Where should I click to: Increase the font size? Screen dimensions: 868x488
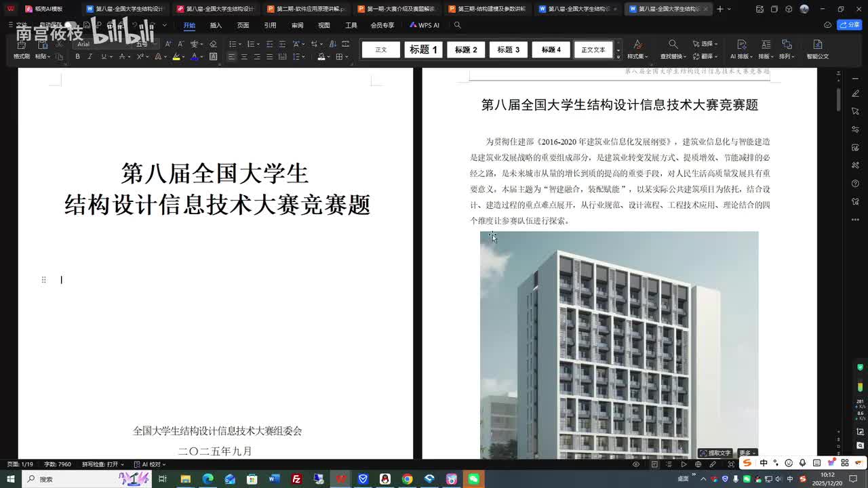(x=167, y=43)
